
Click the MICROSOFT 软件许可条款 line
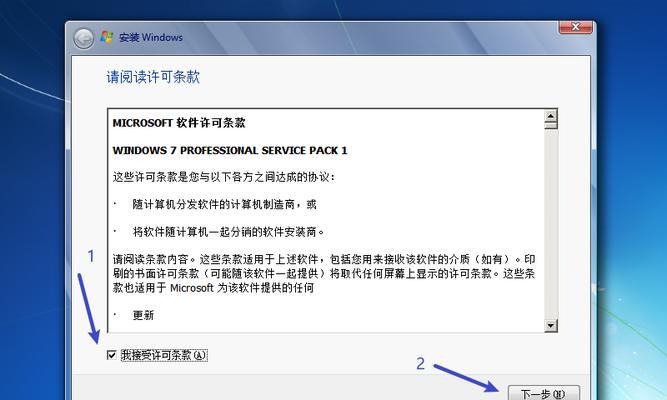click(179, 123)
